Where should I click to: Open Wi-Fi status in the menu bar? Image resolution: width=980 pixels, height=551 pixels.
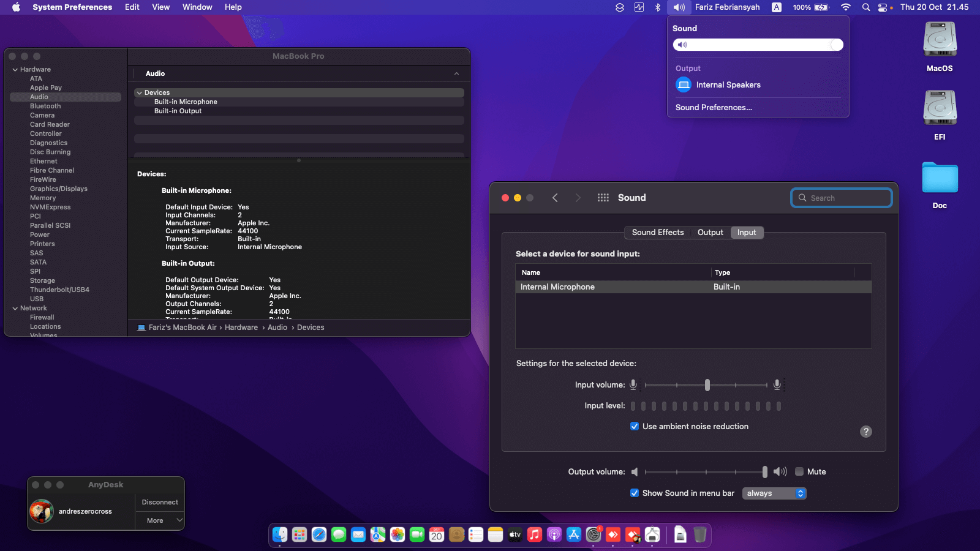point(846,7)
